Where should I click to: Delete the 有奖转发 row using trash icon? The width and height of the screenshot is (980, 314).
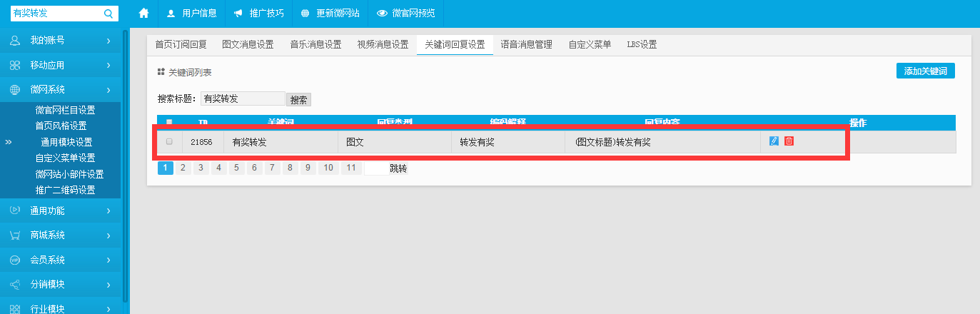(789, 141)
